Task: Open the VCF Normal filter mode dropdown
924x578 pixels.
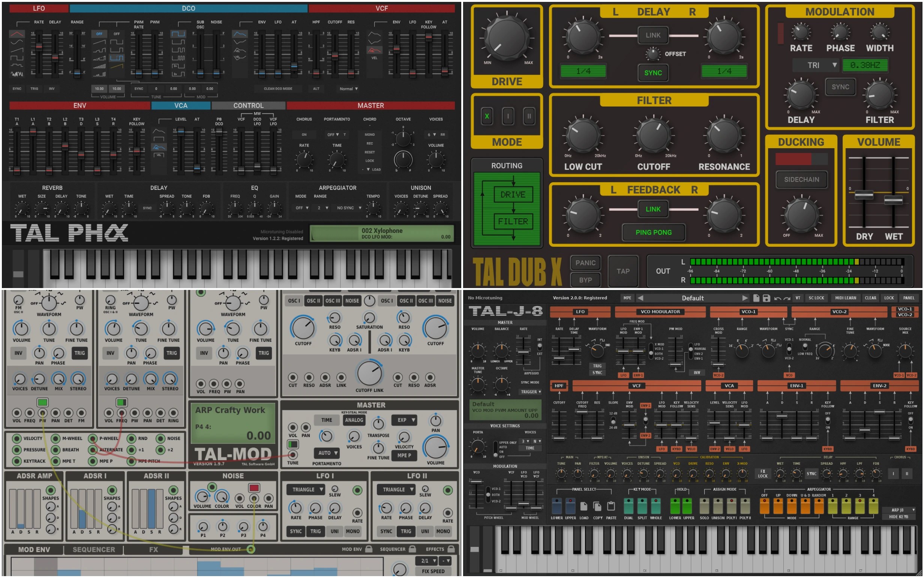Action: (x=348, y=89)
